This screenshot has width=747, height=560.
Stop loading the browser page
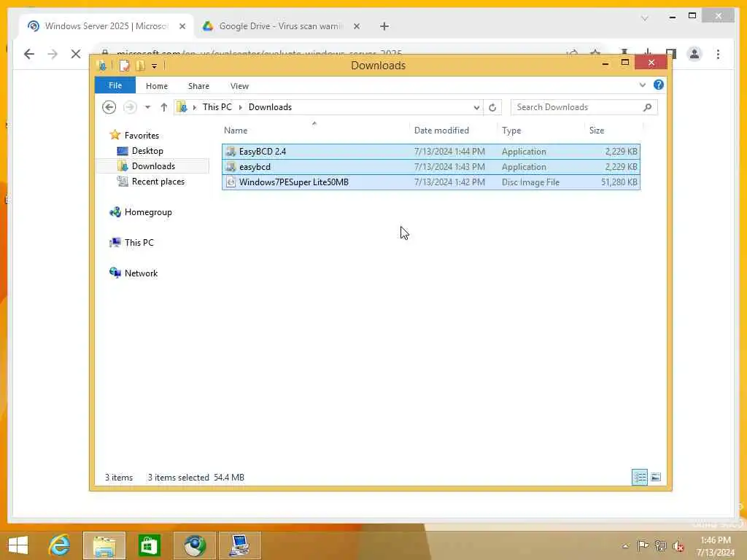[x=76, y=54]
